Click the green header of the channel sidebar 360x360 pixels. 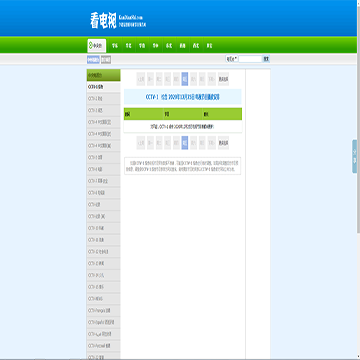(103, 75)
